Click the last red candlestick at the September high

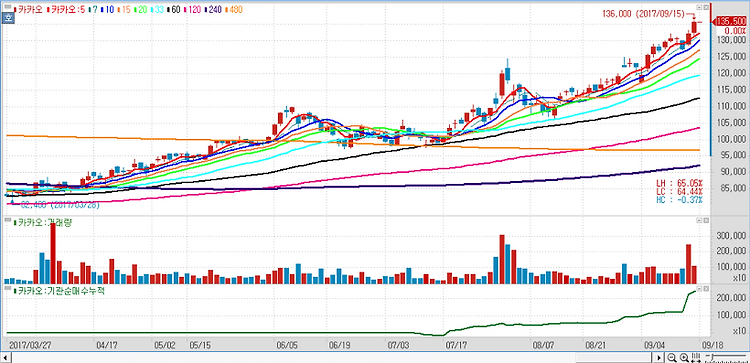[694, 28]
